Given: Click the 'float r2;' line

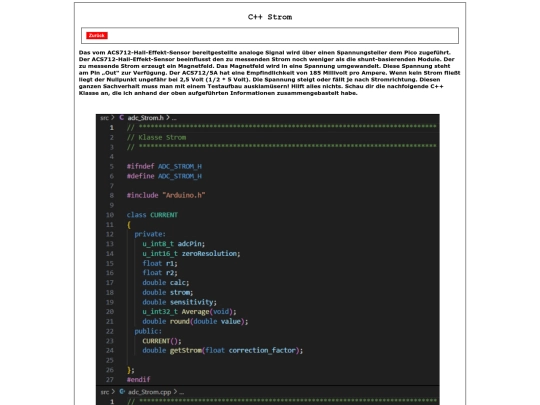Looking at the screenshot, I should [160, 273].
